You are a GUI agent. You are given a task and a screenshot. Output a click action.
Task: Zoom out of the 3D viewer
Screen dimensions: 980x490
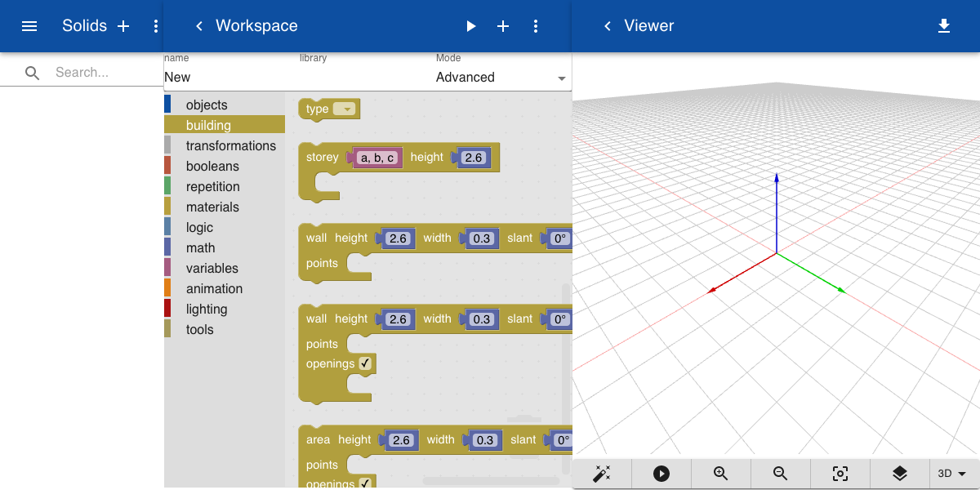coord(780,474)
